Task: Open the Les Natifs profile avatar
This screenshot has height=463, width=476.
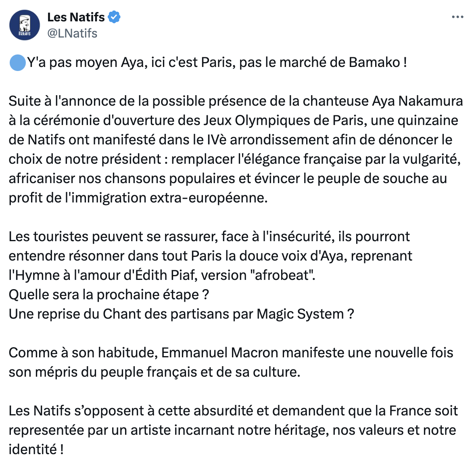Action: 25,25
